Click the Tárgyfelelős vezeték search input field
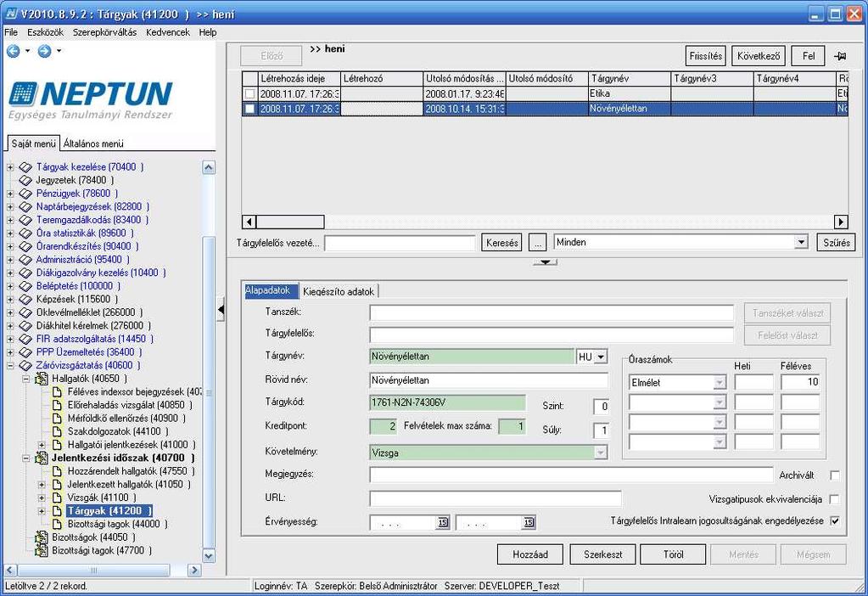Screen dimensions: 868x596 400,243
